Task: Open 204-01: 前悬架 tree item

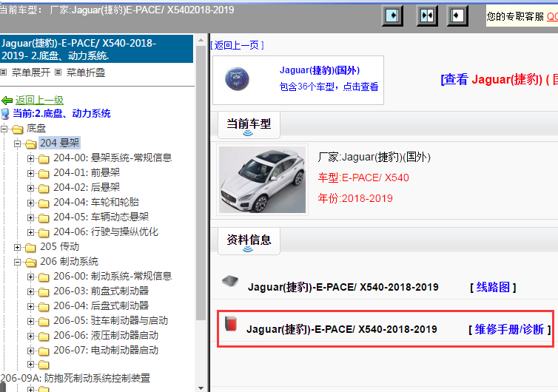Action: pos(87,172)
